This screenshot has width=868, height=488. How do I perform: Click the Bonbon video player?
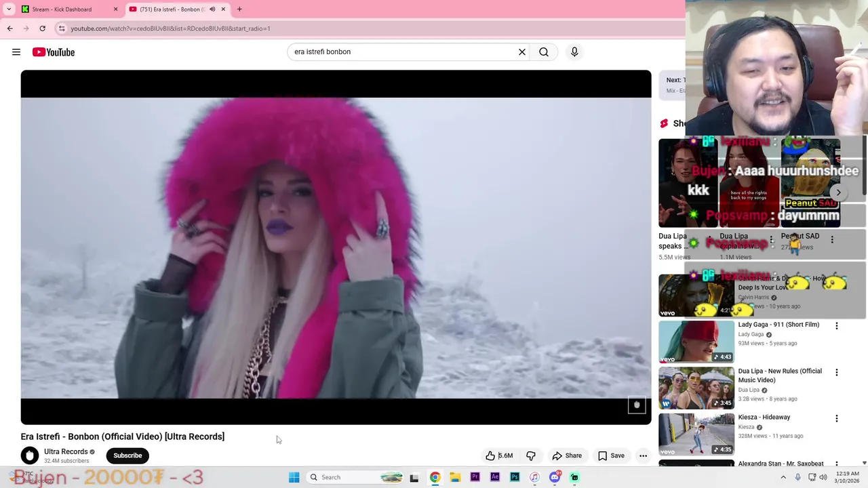click(x=336, y=247)
